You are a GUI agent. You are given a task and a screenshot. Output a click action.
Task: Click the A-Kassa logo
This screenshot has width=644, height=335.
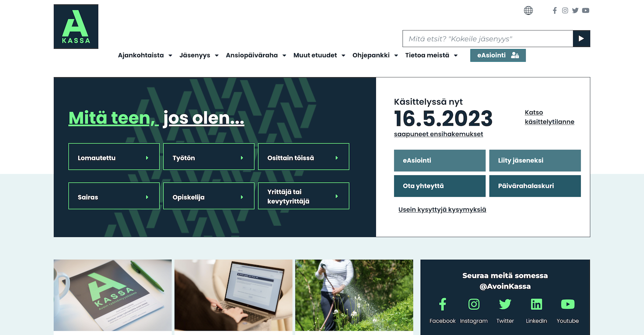click(x=76, y=26)
